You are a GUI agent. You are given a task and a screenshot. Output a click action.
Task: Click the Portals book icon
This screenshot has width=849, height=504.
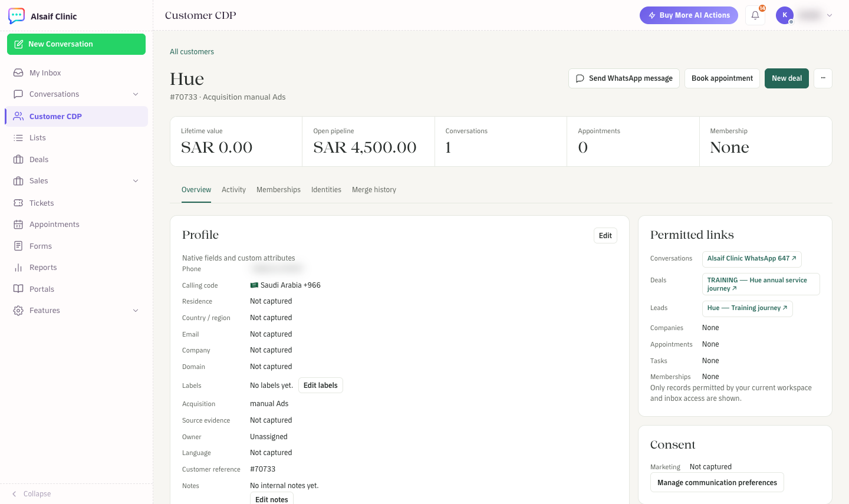(18, 289)
